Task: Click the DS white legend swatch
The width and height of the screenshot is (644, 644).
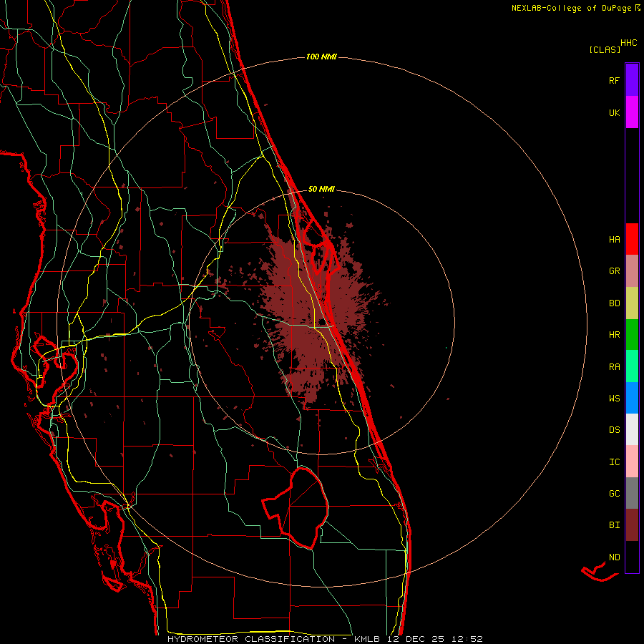Action: pos(632,429)
